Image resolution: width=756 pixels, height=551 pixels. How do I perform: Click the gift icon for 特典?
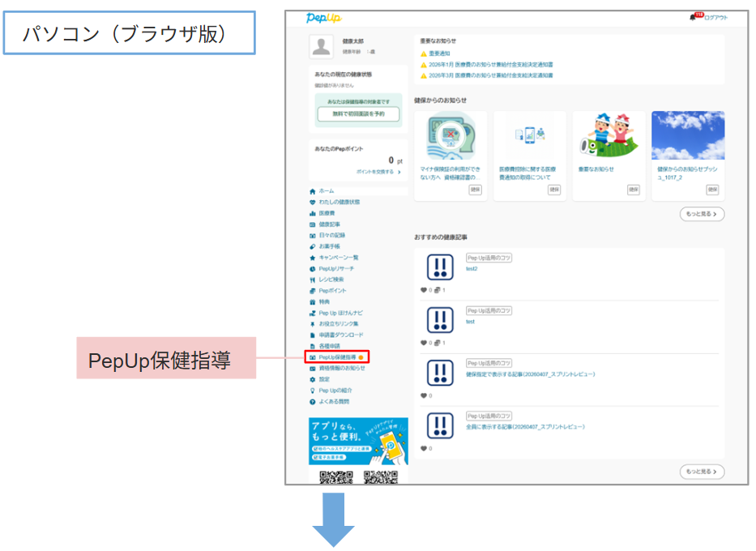pyautogui.click(x=313, y=302)
